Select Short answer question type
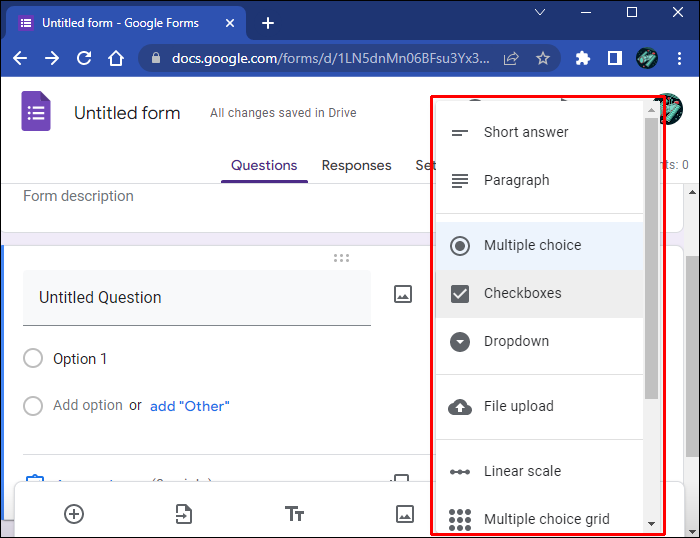The image size is (700, 538). click(x=526, y=133)
